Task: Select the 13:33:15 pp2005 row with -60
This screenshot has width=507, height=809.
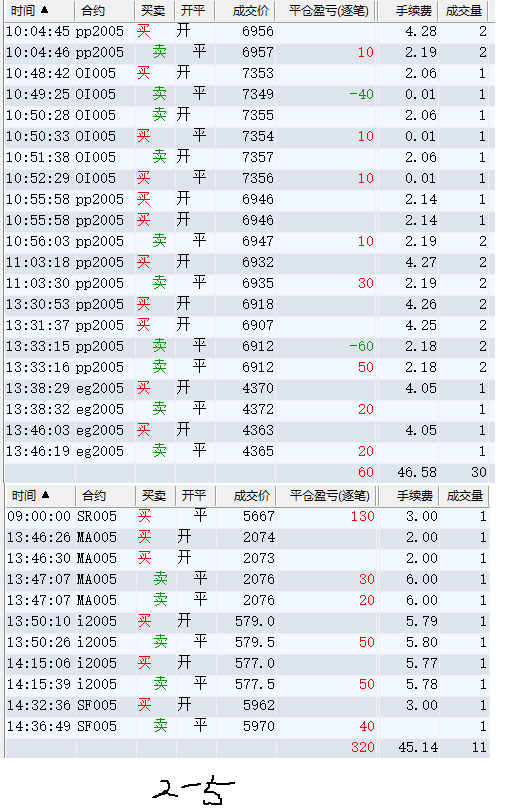Action: (x=247, y=346)
